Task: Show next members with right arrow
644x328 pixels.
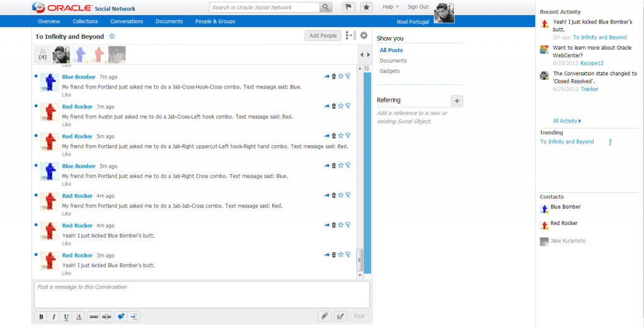Action: click(369, 55)
